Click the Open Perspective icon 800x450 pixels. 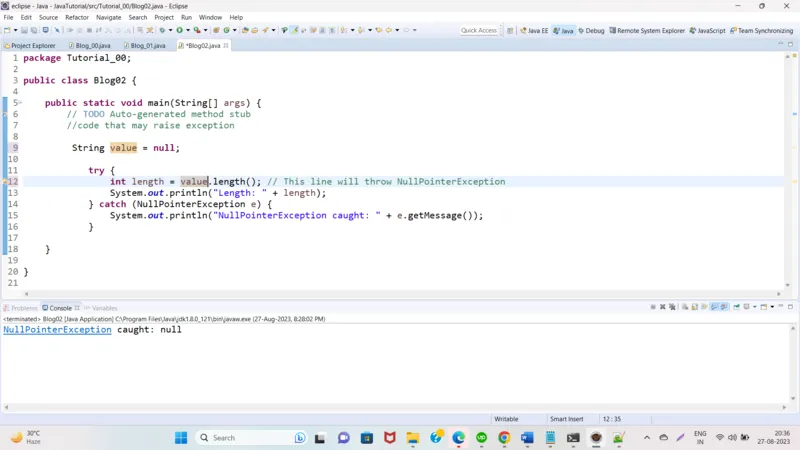(509, 30)
